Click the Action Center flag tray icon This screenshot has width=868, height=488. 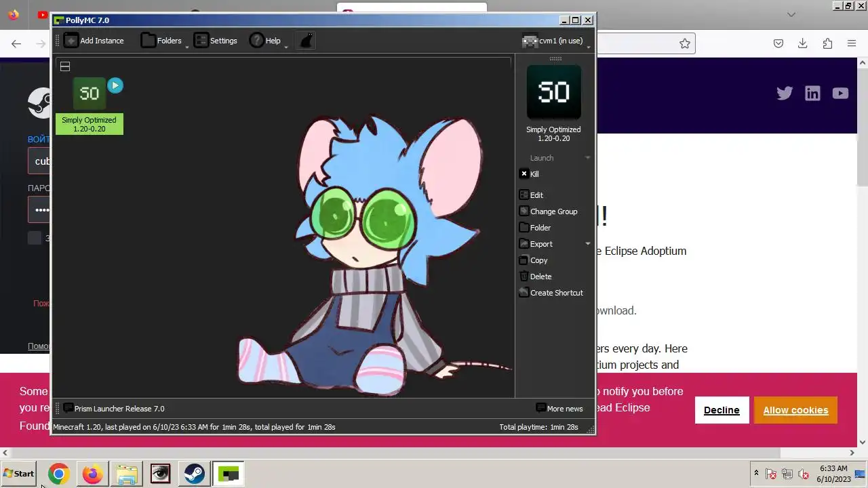(x=771, y=474)
